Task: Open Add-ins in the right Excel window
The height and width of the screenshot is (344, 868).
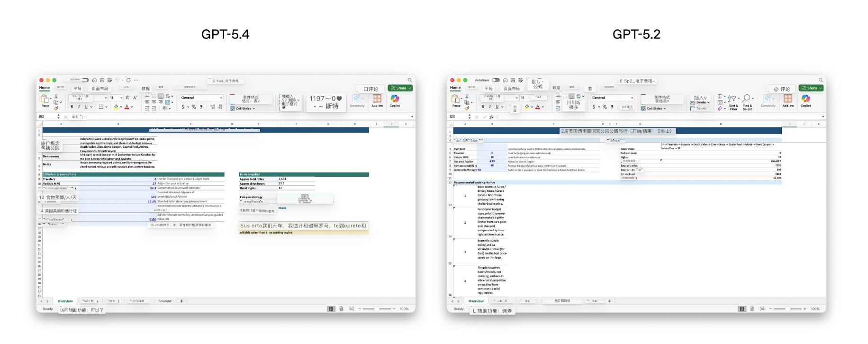Action: tap(788, 99)
